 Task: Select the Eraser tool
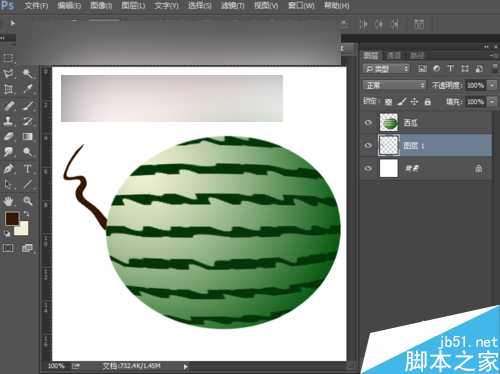click(8, 137)
